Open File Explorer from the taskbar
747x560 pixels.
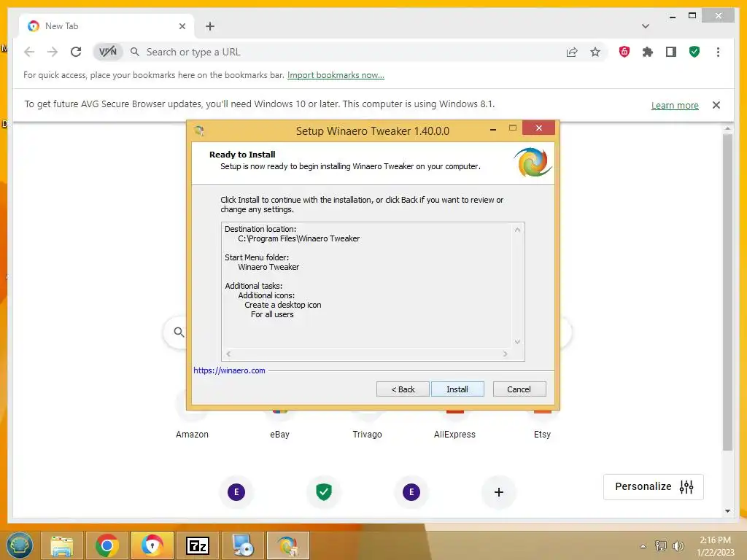click(62, 545)
